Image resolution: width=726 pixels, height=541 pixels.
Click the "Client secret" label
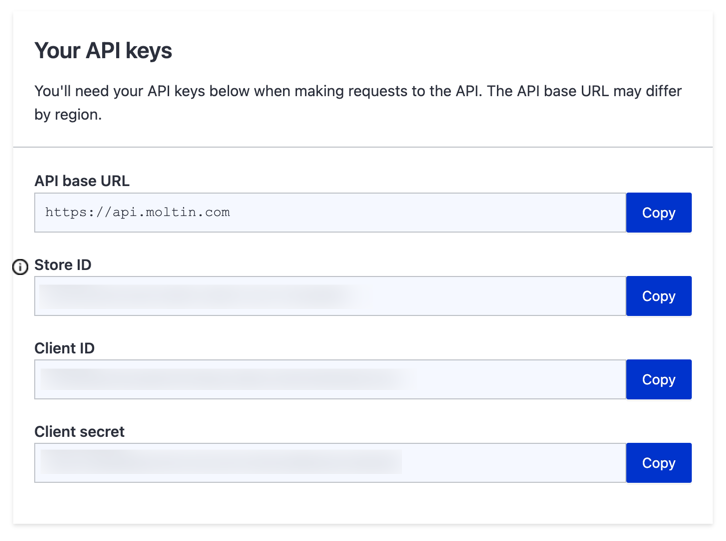click(80, 432)
